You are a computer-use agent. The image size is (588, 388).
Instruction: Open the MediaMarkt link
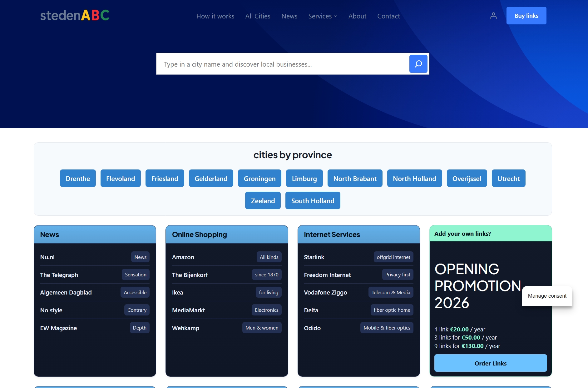189,310
